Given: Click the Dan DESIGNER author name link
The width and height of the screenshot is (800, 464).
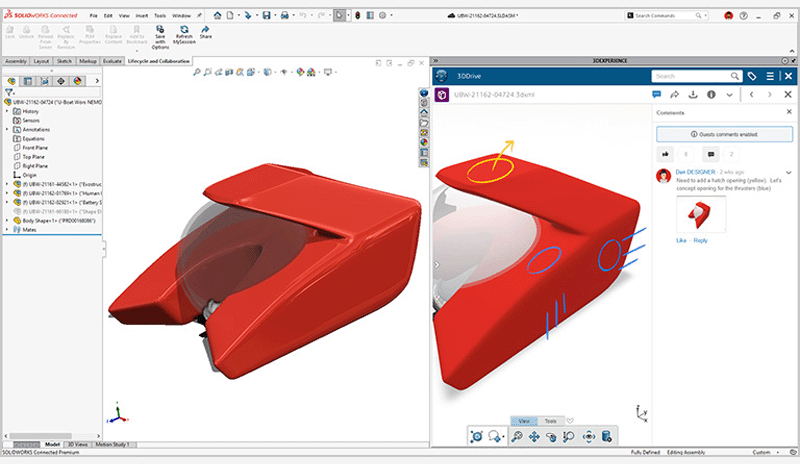Looking at the screenshot, I should coord(696,173).
